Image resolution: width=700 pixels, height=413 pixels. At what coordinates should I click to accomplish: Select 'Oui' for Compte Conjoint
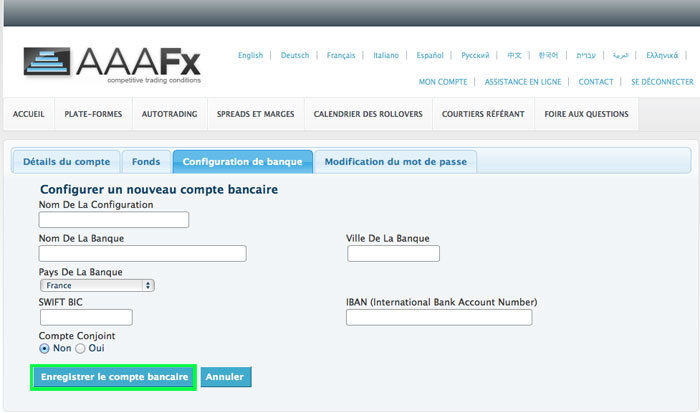point(81,348)
